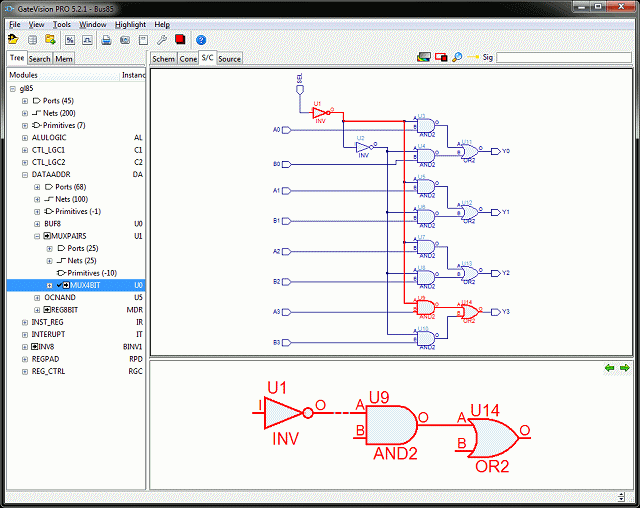Screen dimensions: 640x508
Task: Click the folder with green plus icon
Action: (50, 40)
